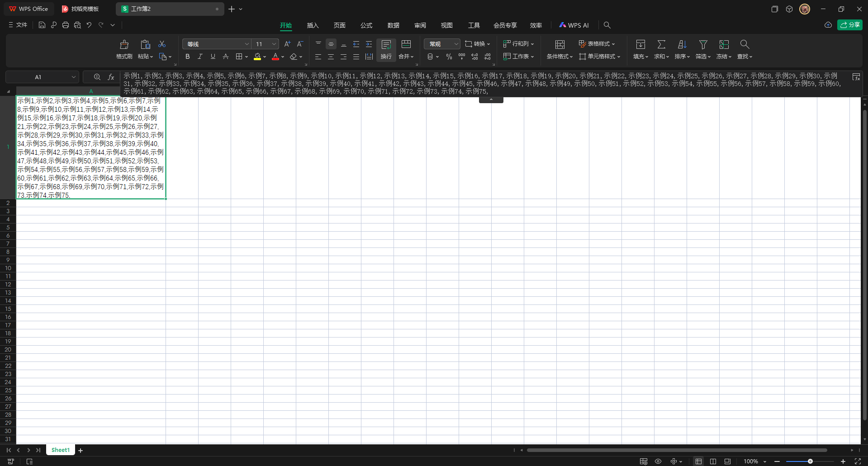Toggle left horizontal alignment
This screenshot has height=466, width=868.
tap(318, 57)
